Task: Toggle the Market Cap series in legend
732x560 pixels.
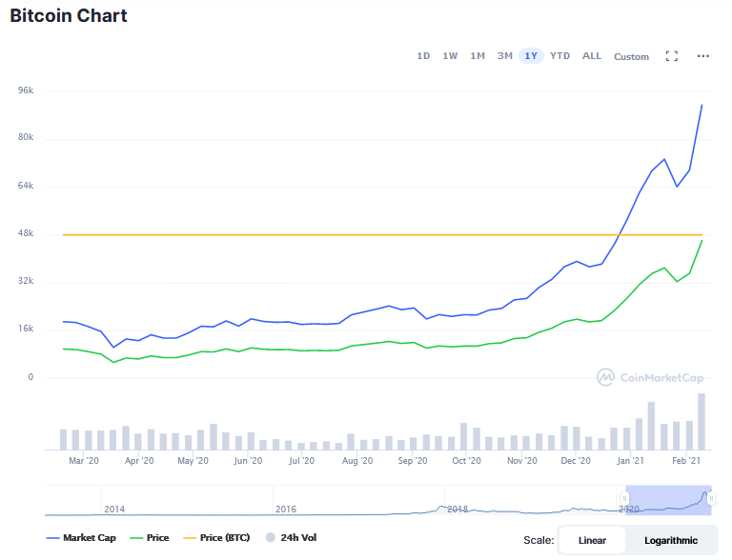Action: [x=81, y=537]
